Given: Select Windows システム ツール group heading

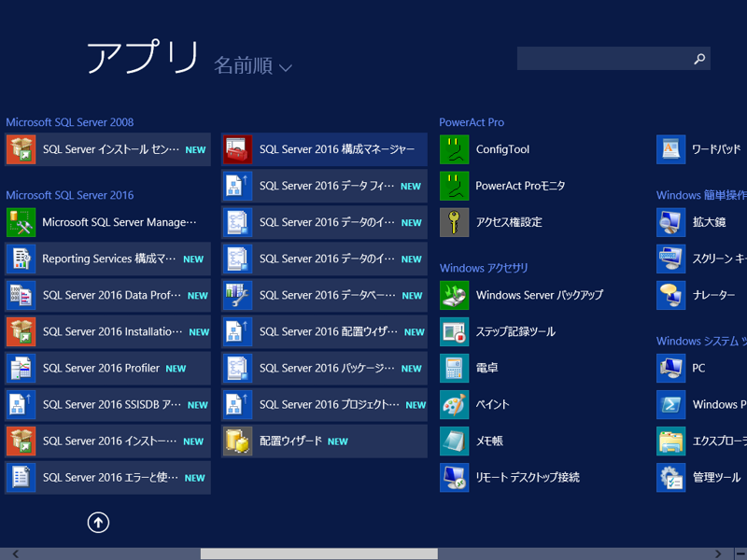Looking at the screenshot, I should [701, 341].
